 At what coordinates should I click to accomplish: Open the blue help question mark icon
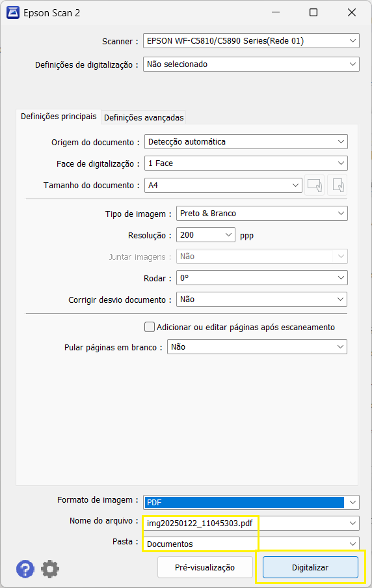[25, 569]
